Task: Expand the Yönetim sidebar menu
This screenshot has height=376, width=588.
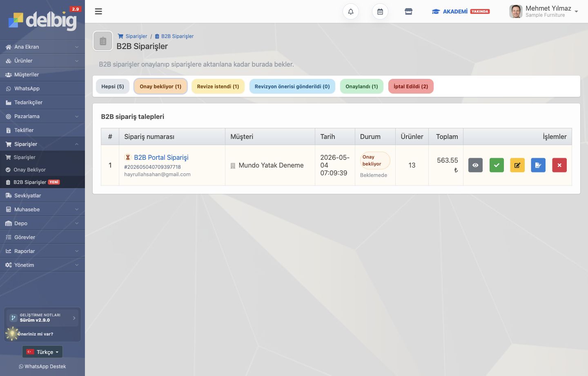Action: (x=42, y=265)
